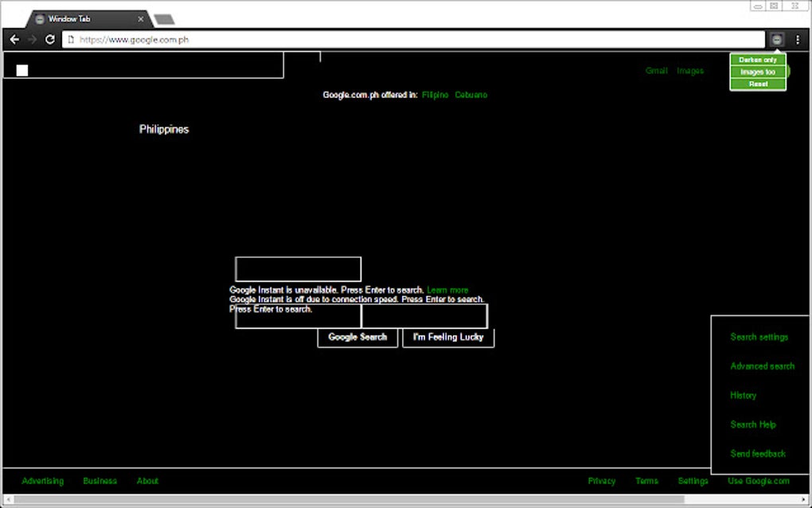Enable the Darken only mode
The image size is (812, 508).
click(x=757, y=59)
